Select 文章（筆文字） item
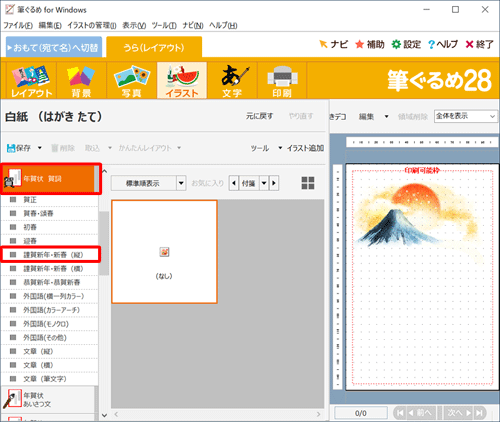Image resolution: width=500 pixels, height=422 pixels. (x=50, y=379)
